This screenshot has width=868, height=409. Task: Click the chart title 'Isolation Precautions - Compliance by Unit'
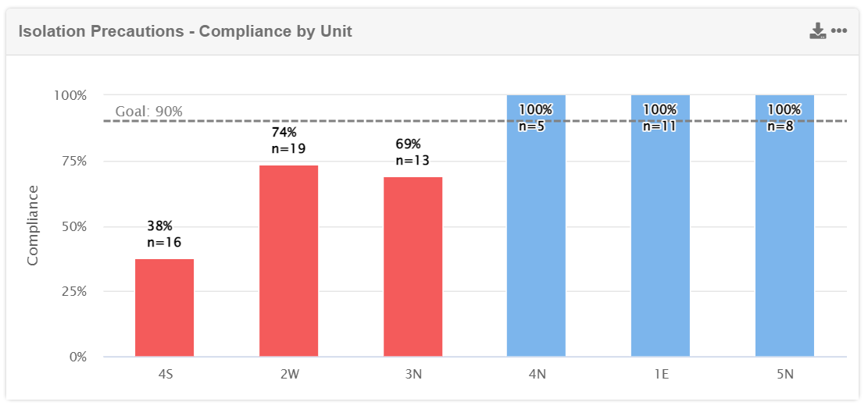click(x=185, y=32)
